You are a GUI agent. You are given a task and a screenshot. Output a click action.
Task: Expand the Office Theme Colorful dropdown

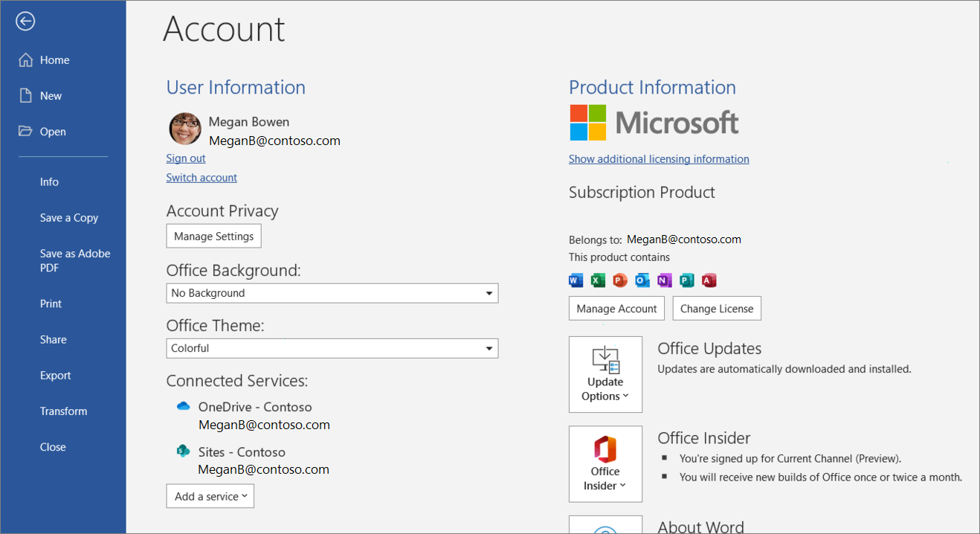(332, 348)
